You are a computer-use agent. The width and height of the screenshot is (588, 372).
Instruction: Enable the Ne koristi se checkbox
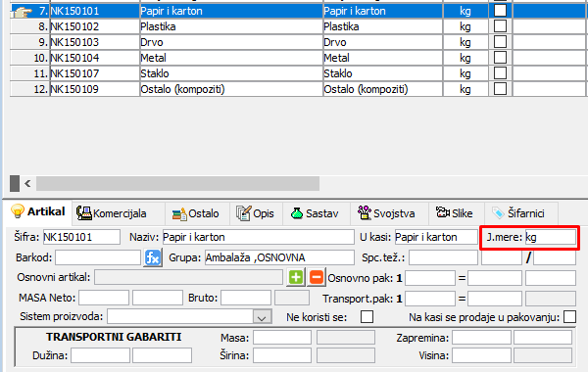367,316
